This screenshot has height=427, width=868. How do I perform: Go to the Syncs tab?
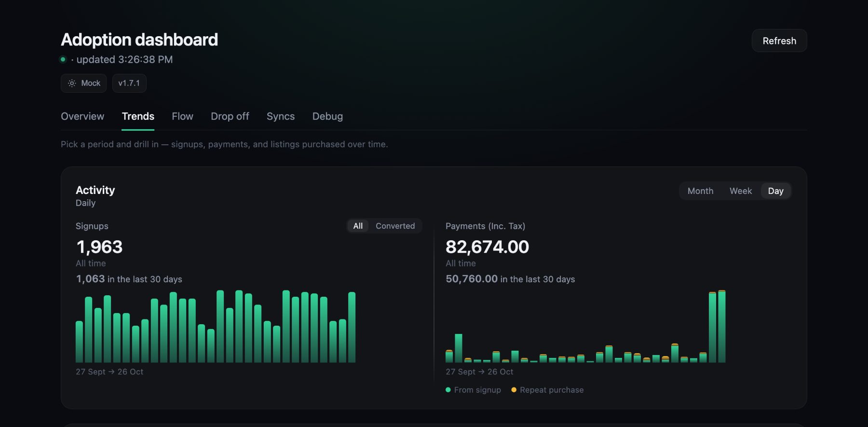click(x=281, y=116)
